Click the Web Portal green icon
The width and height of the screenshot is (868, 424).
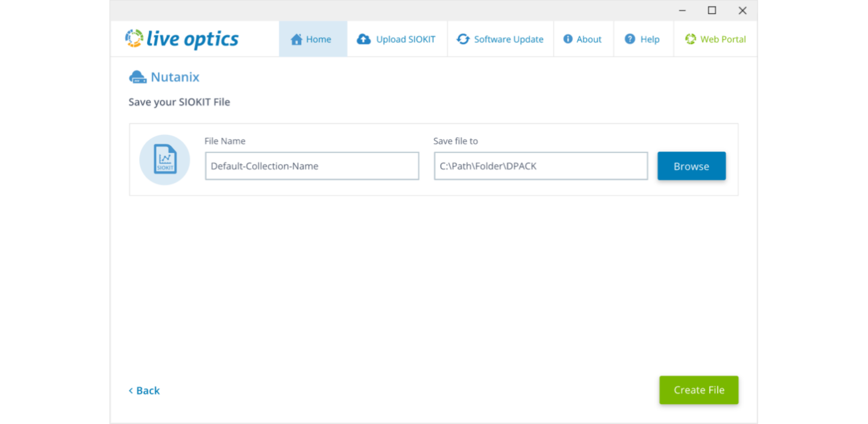[x=690, y=39]
